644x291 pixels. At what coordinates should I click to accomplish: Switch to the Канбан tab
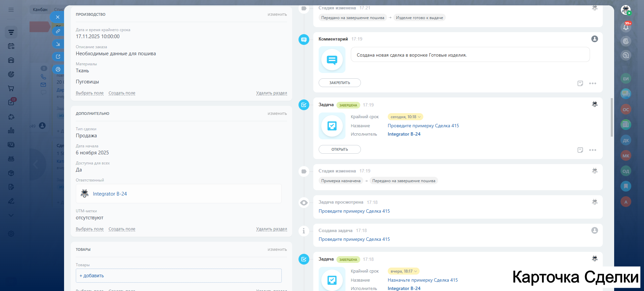[40, 9]
